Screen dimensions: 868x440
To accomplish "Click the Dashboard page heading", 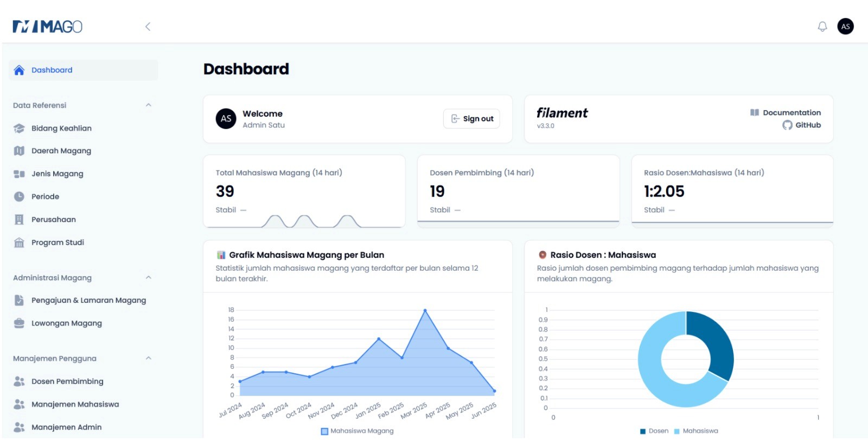I will tap(246, 69).
